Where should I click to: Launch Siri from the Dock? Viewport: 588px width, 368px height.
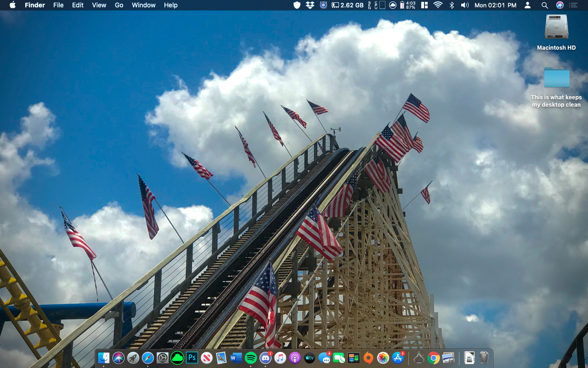point(119,357)
